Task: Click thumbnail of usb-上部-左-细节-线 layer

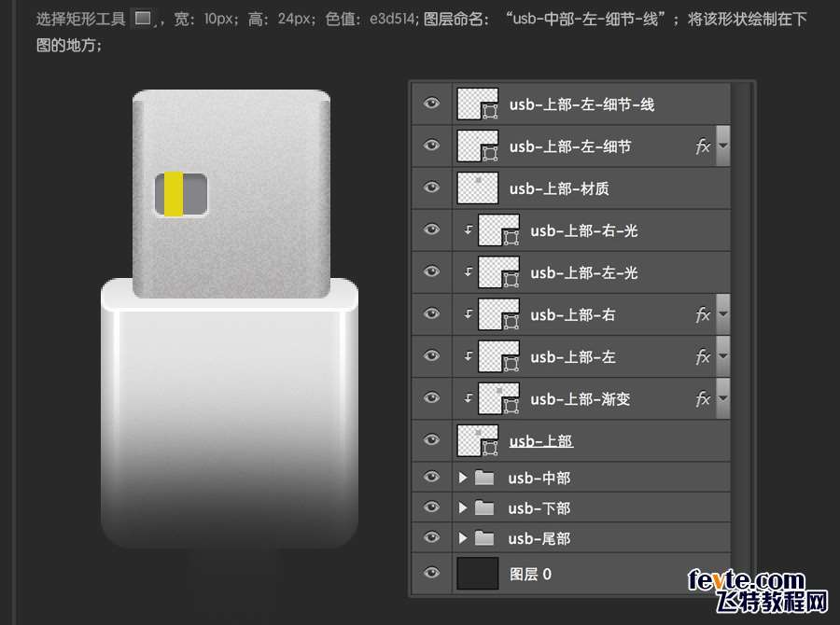Action: [x=477, y=104]
